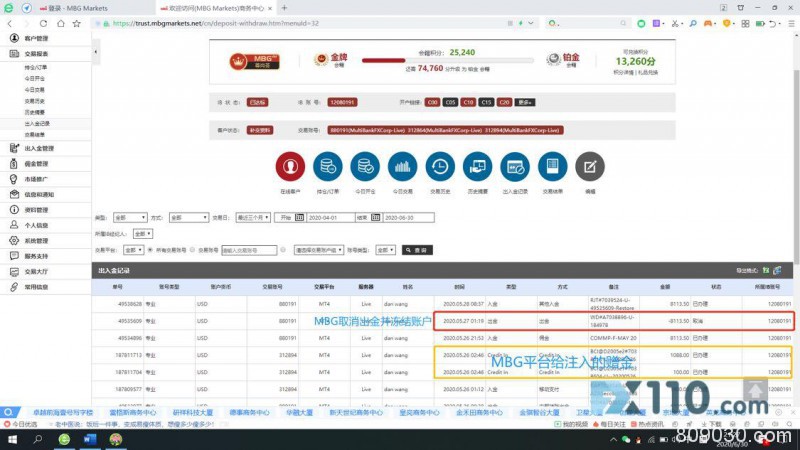The image size is (800, 450).
Task: Open the 持仓/订单 round blue icon
Action: 328,166
